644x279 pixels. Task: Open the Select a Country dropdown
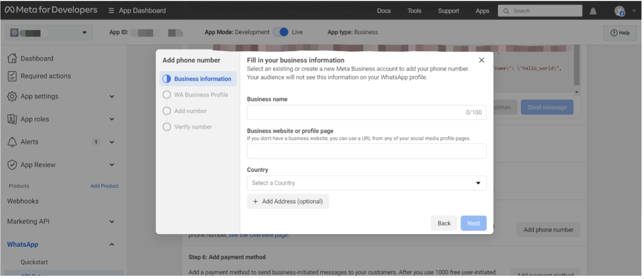[x=366, y=183]
